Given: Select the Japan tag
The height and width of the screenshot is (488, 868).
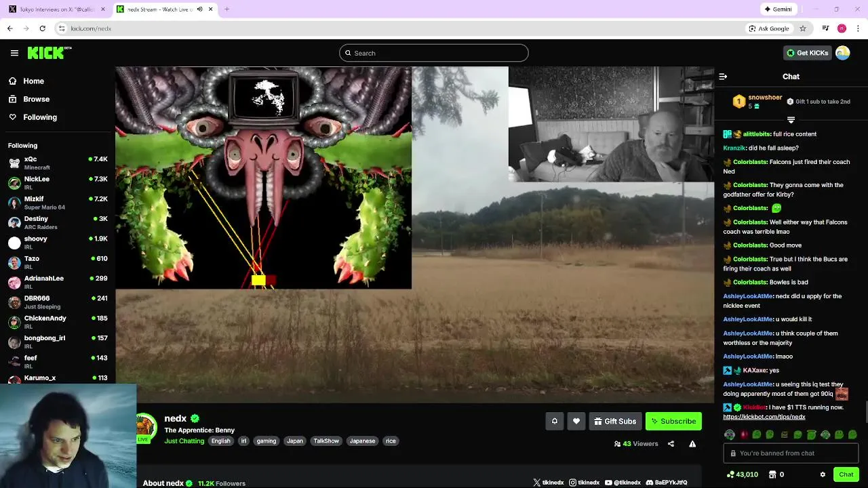Looking at the screenshot, I should click(x=294, y=441).
